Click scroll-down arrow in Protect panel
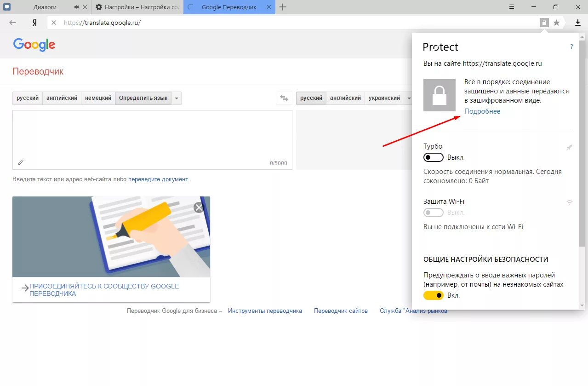Viewport: 588px width, 386px height. pos(582,305)
